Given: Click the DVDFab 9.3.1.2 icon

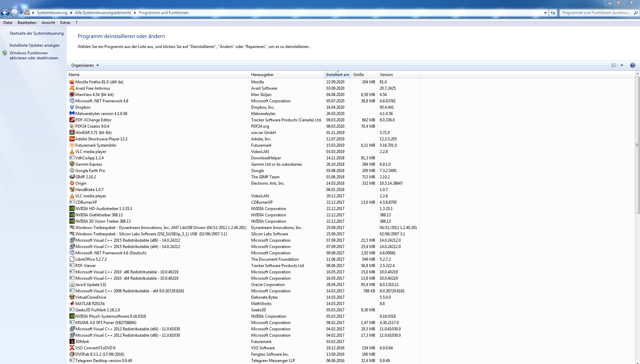Looking at the screenshot, I should point(72,354).
